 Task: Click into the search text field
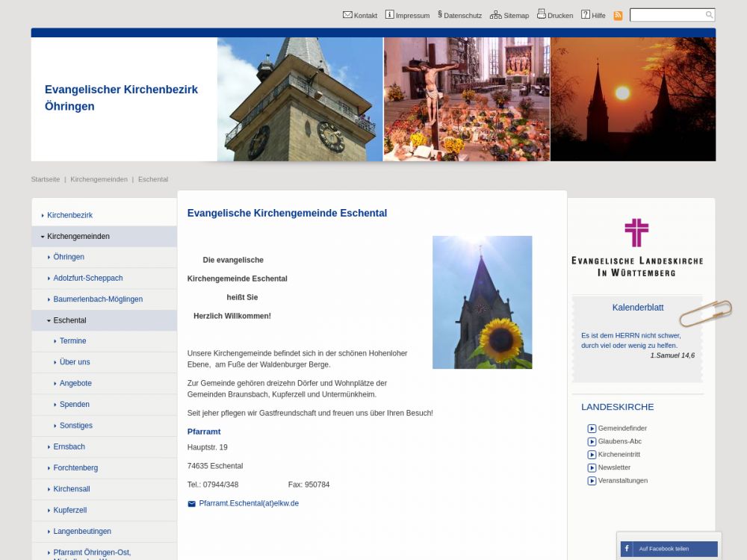pos(666,15)
